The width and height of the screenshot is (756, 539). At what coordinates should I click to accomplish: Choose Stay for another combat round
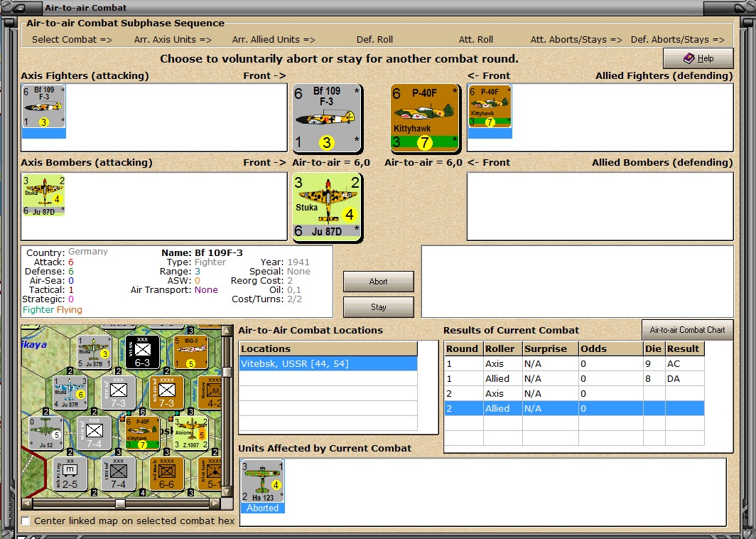[x=379, y=307]
